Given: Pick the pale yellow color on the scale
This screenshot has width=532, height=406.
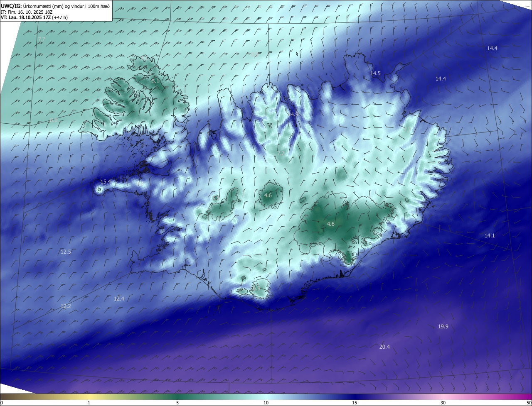Looking at the screenshot, I should click(x=89, y=397).
